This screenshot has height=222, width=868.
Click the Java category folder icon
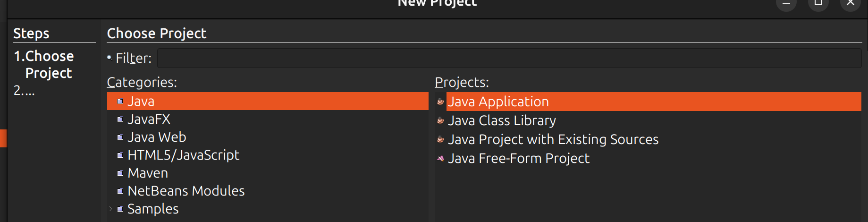pos(120,101)
